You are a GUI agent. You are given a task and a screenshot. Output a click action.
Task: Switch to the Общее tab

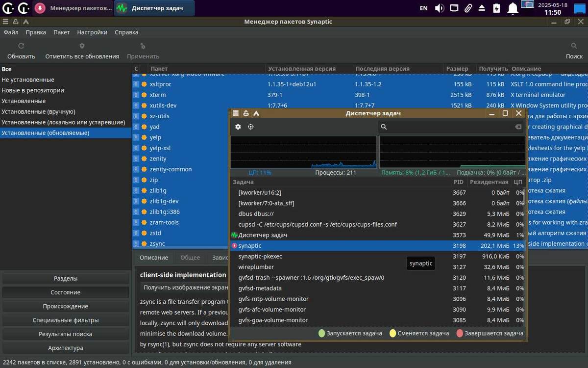pyautogui.click(x=190, y=258)
